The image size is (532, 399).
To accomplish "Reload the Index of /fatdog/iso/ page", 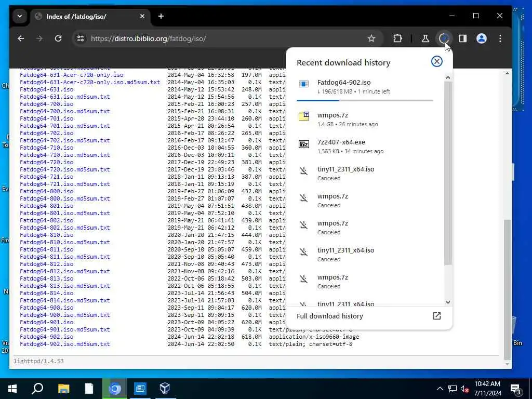I will 58,38.
